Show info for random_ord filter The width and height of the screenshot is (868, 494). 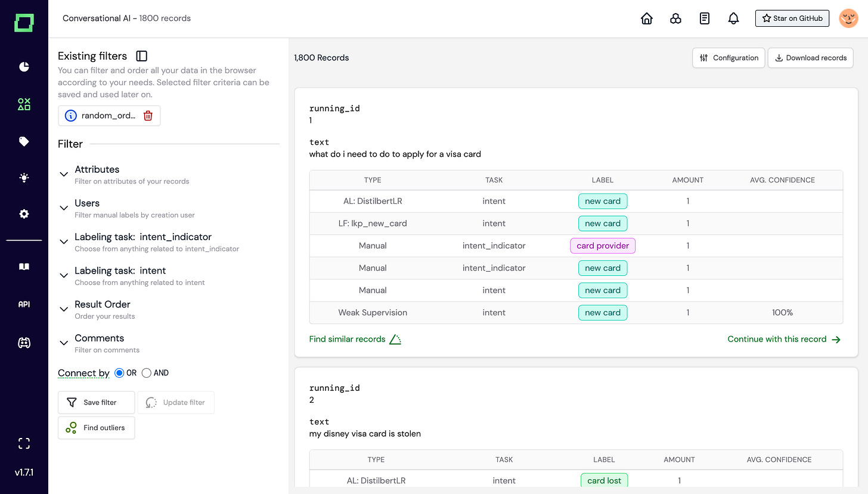pyautogui.click(x=70, y=116)
